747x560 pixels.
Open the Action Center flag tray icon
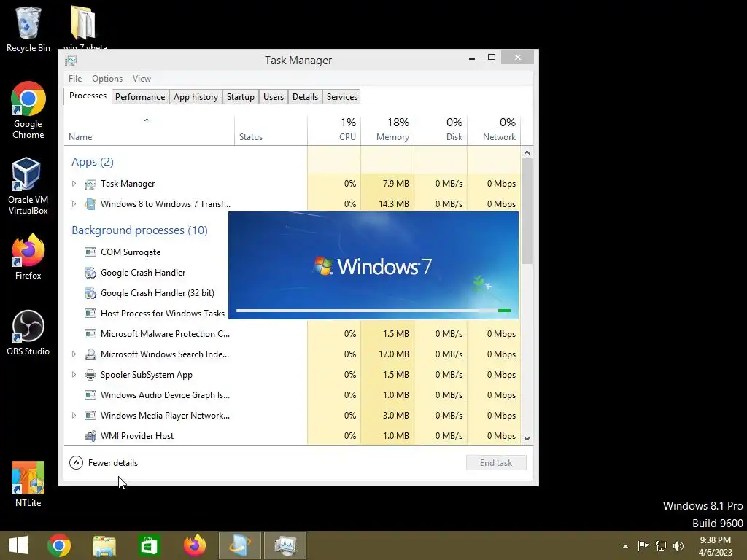(x=643, y=546)
